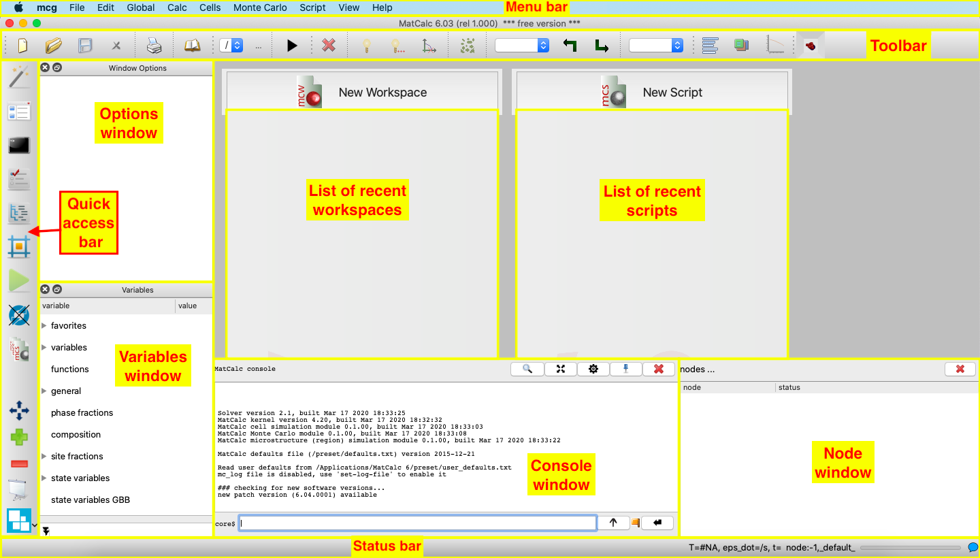The height and width of the screenshot is (558, 980).
Task: Click the green right-turn arrow icon
Action: [x=602, y=46]
